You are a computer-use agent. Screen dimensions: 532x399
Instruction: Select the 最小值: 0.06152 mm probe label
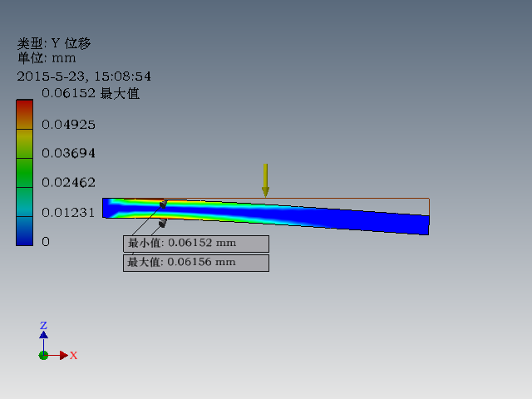click(x=196, y=244)
